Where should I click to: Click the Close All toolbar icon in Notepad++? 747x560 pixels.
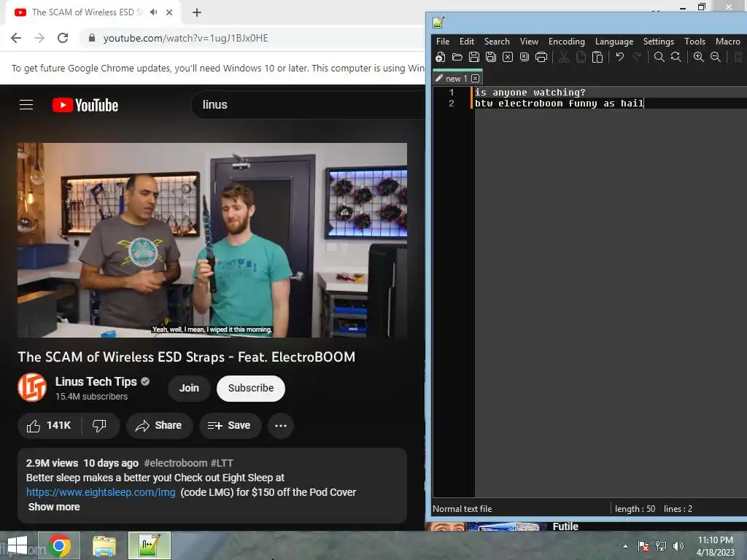[x=524, y=57]
